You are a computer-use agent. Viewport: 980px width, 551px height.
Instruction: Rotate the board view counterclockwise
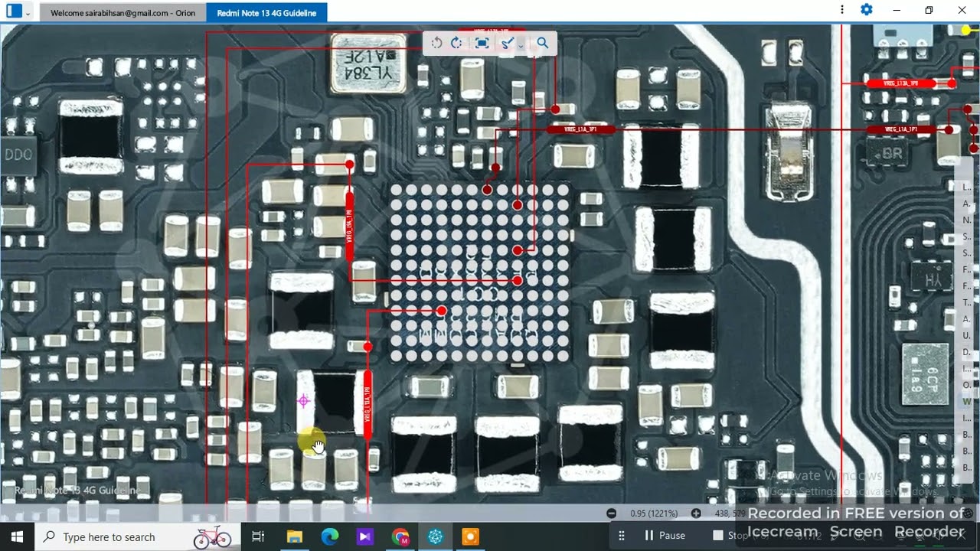tap(436, 43)
